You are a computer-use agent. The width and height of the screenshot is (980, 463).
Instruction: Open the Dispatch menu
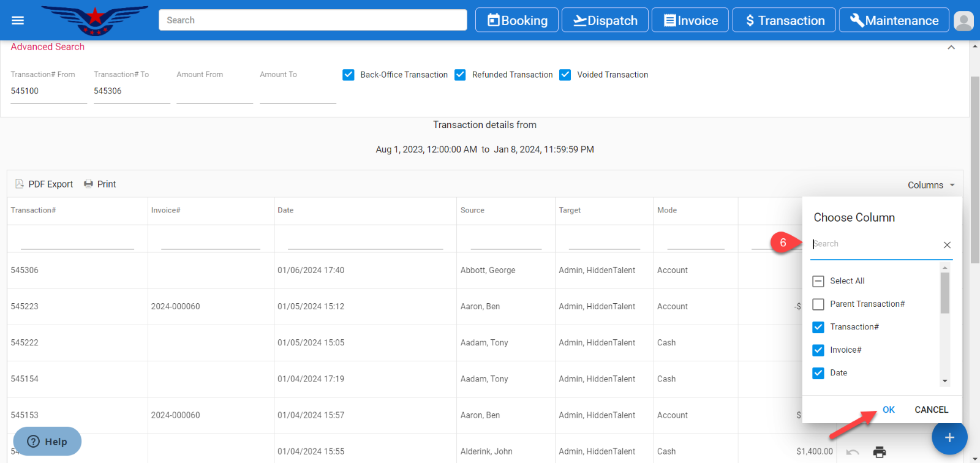(605, 20)
